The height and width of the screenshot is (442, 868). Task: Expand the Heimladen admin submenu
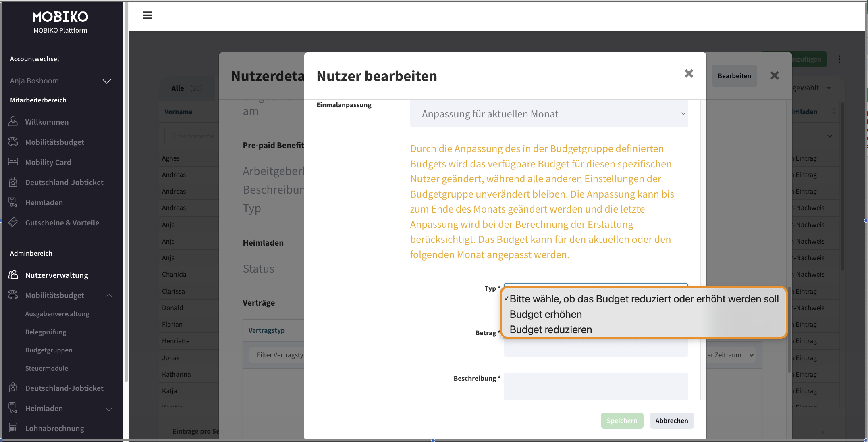pyautogui.click(x=108, y=409)
